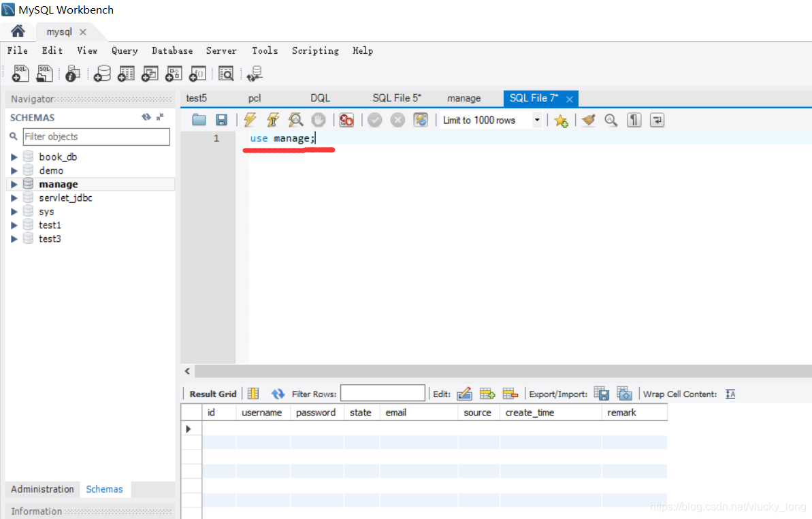The height and width of the screenshot is (519, 812).
Task: Open the Create New Schema icon in toolbar
Action: point(102,73)
